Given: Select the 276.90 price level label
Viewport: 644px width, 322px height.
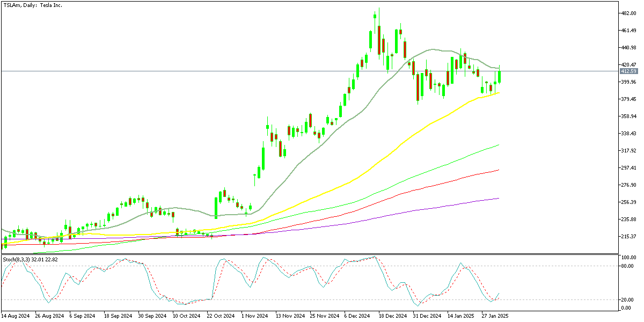Looking at the screenshot, I should coord(628,185).
